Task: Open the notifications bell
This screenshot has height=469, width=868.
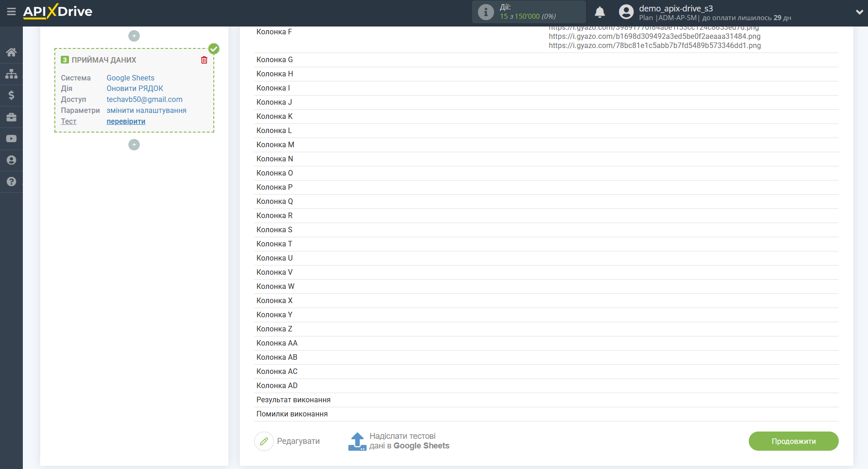Action: (x=599, y=12)
